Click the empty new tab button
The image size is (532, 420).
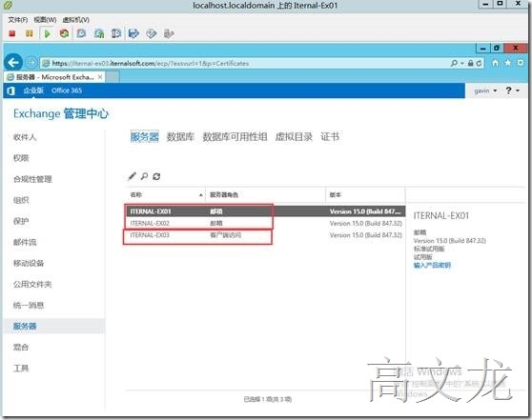coord(113,77)
